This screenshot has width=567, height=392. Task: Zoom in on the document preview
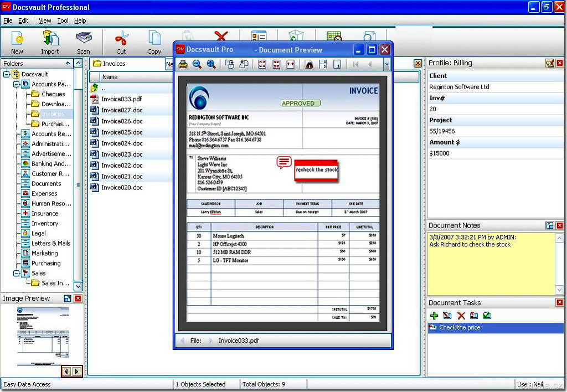click(211, 64)
